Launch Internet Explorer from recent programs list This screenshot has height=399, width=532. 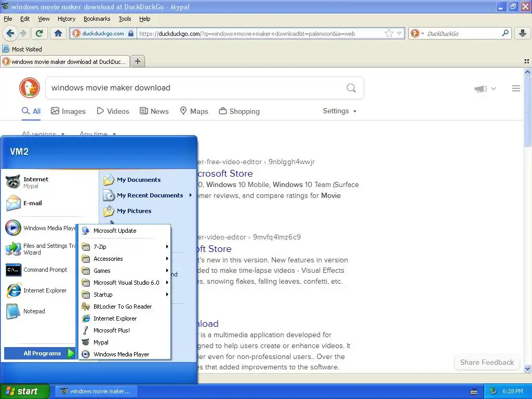tap(40, 290)
